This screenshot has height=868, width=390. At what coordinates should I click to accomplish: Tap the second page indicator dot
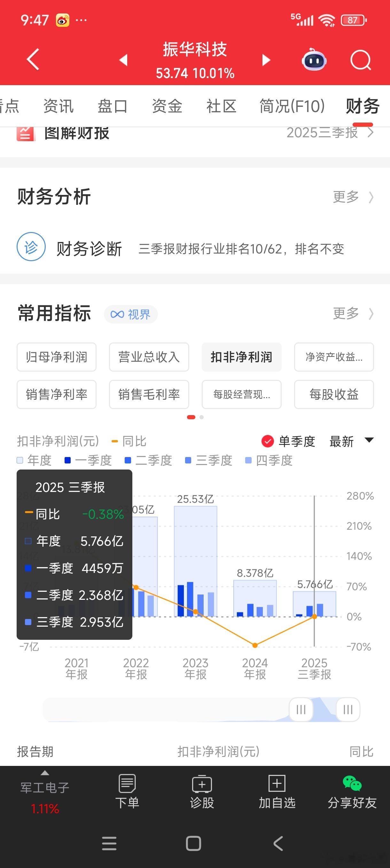coord(202,417)
